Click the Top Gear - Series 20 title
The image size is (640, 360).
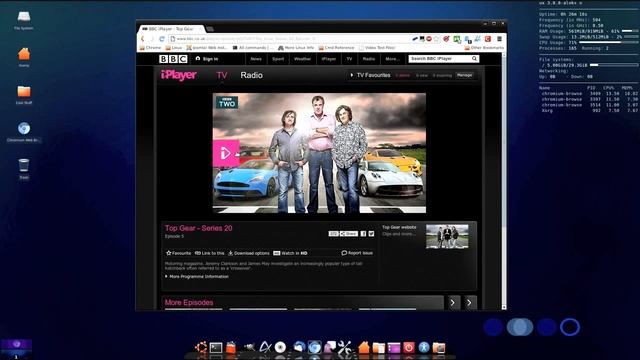tap(198, 228)
